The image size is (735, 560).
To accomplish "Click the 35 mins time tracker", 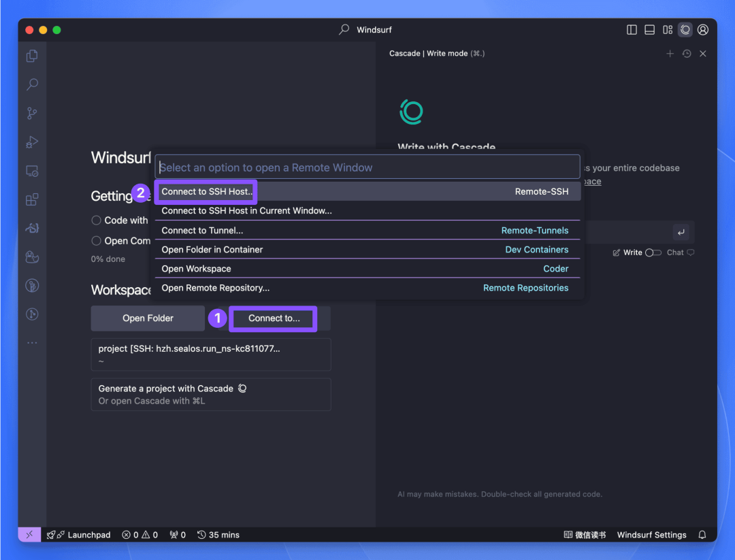I will [x=218, y=535].
